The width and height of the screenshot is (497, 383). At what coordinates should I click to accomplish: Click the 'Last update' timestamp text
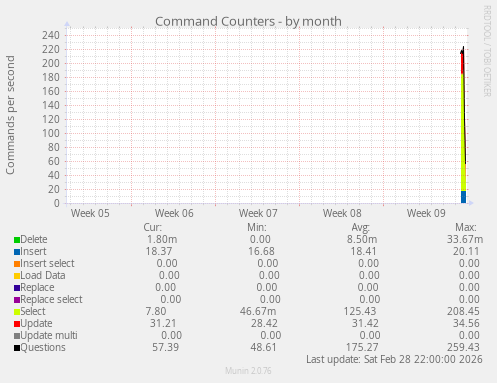pyautogui.click(x=394, y=359)
